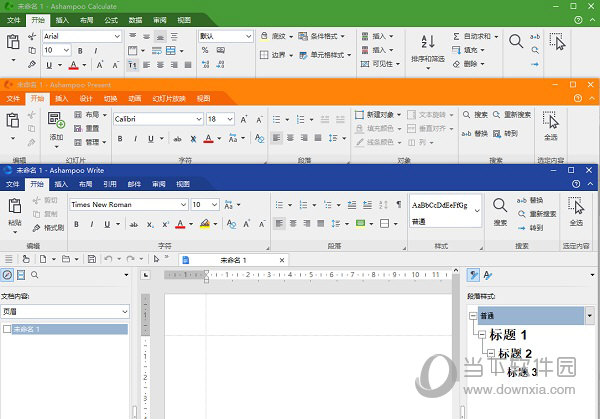Click Add slide button in Presentations window
Screen dimensions: 600x419
point(56,129)
